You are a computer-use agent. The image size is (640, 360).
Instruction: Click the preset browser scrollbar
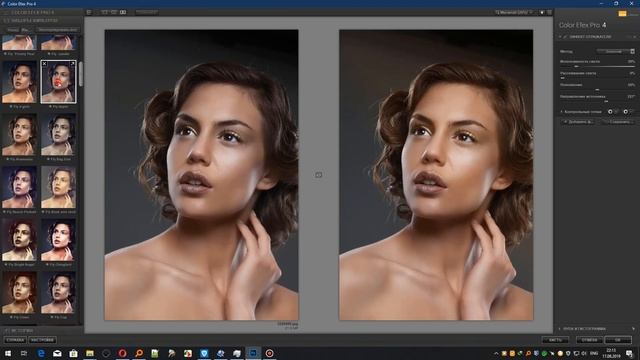point(81,74)
